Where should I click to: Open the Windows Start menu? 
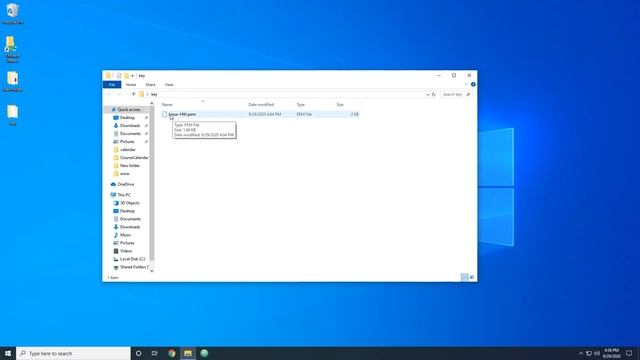8,353
